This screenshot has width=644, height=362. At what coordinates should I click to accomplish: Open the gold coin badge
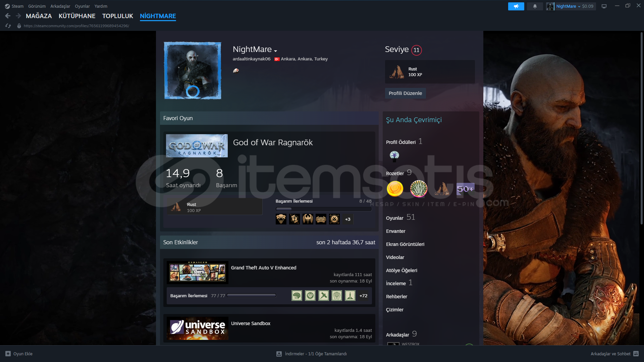395,189
